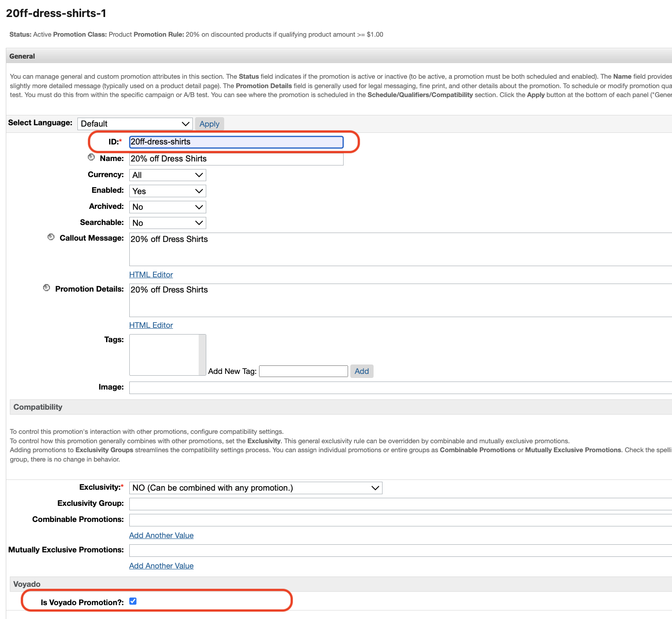Viewport: 672px width, 619px height.
Task: Click the localization icon beside Promotion Details
Action: [47, 288]
